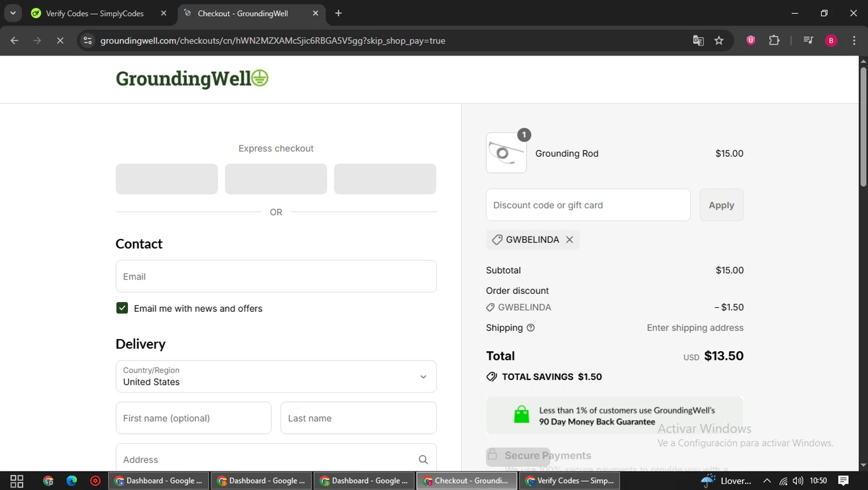
Task: Click the first express checkout button
Action: [x=167, y=179]
